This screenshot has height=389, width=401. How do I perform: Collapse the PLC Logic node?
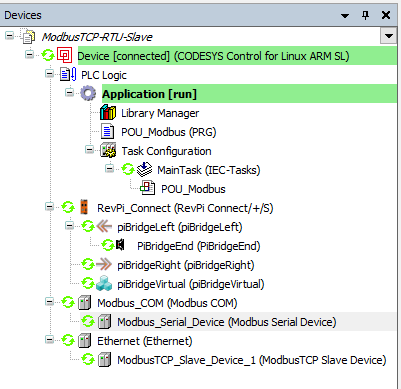pos(49,73)
